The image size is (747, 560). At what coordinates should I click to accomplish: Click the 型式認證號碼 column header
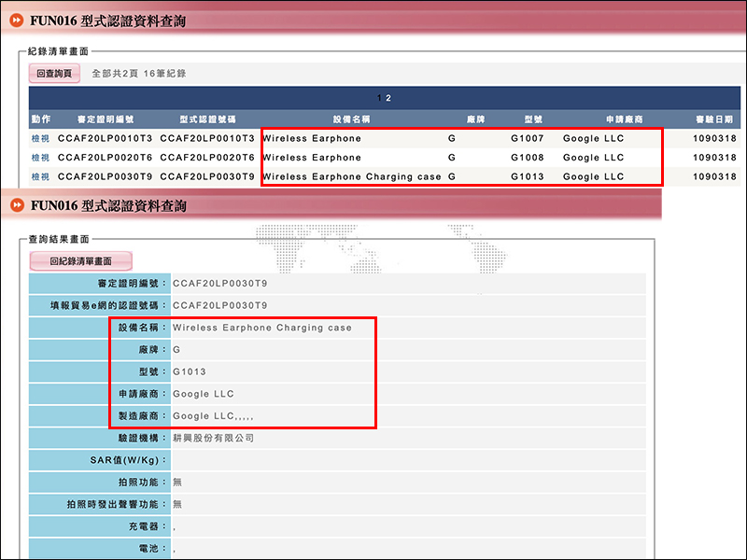(207, 119)
